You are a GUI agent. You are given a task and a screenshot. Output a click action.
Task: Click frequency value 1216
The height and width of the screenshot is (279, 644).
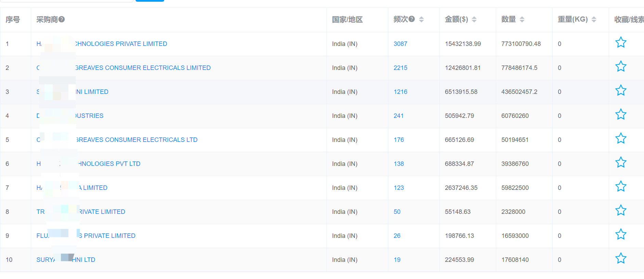click(400, 92)
